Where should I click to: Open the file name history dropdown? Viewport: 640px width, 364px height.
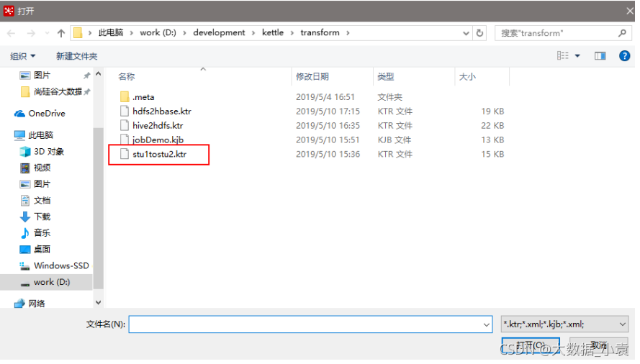tap(486, 325)
